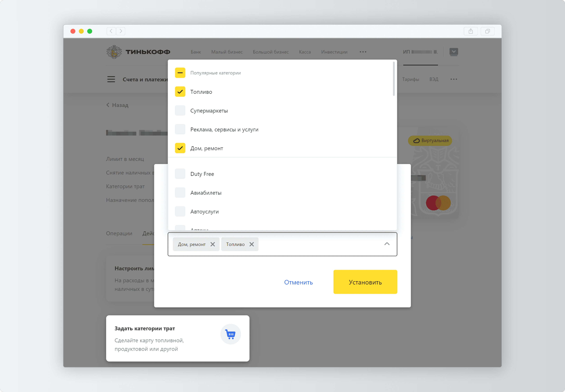Remove the Топливо tag chip
The height and width of the screenshot is (392, 565).
click(252, 244)
